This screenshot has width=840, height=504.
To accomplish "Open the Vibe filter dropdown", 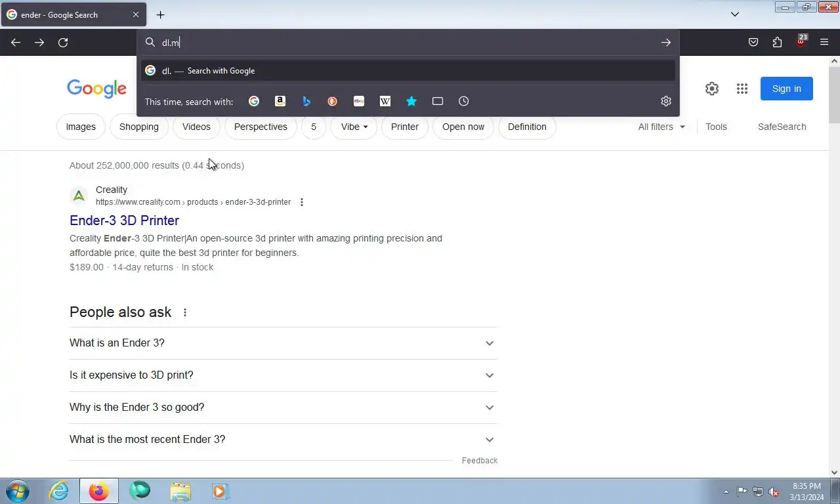I will (x=354, y=127).
